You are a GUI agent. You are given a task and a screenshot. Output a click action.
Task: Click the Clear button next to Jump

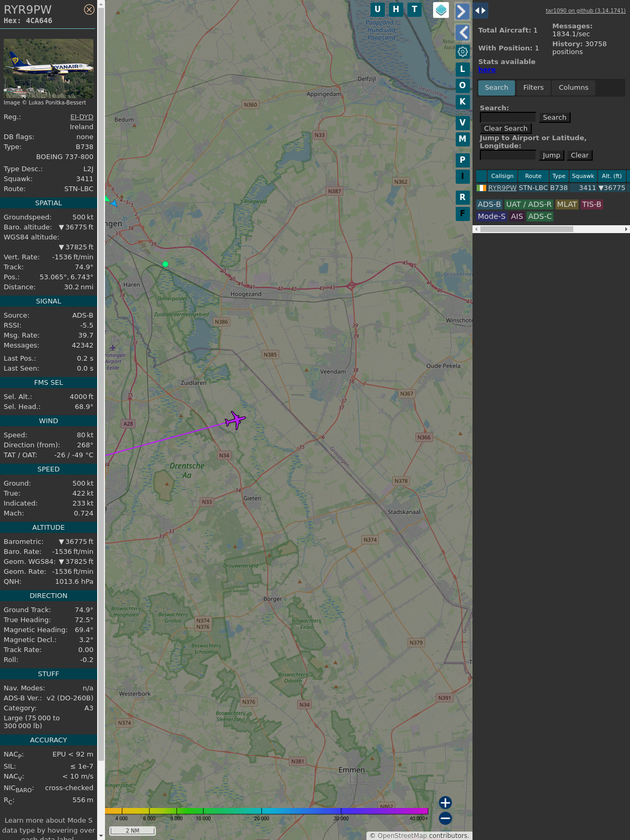point(580,155)
